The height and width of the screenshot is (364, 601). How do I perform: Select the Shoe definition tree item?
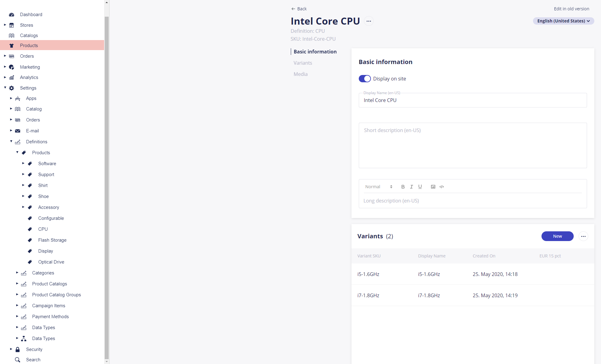coord(43,196)
